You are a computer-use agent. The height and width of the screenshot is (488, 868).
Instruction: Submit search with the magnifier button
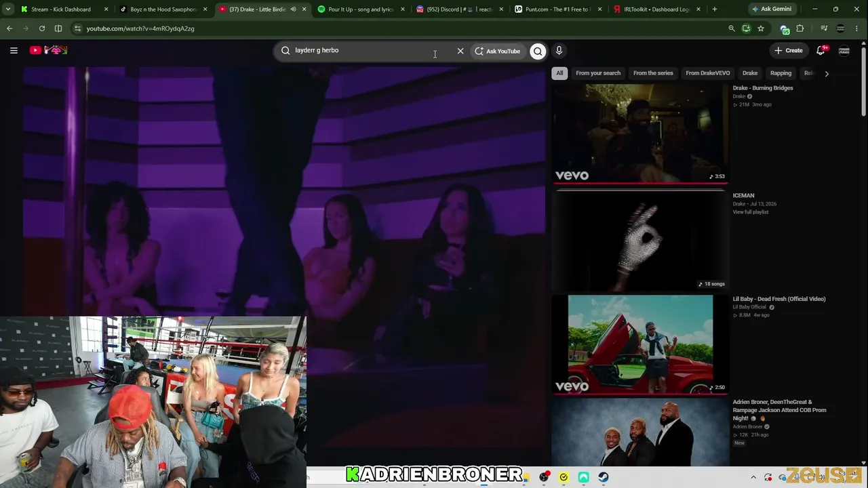tap(538, 51)
